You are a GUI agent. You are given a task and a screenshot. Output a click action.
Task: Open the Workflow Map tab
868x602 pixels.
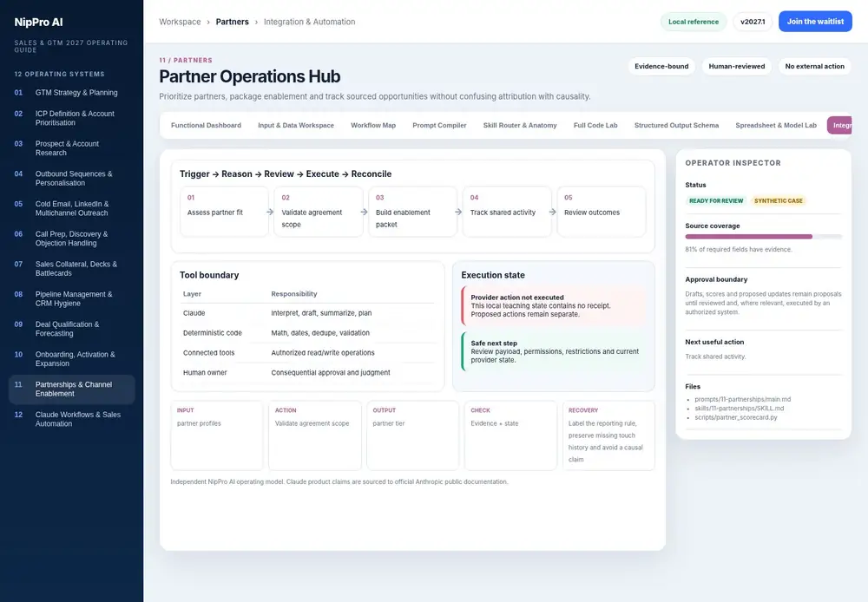(x=373, y=125)
